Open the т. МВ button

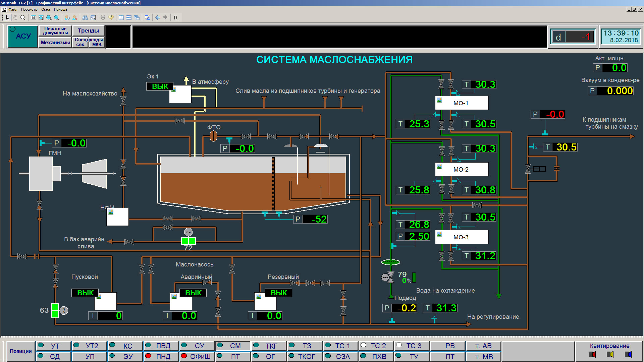click(483, 356)
